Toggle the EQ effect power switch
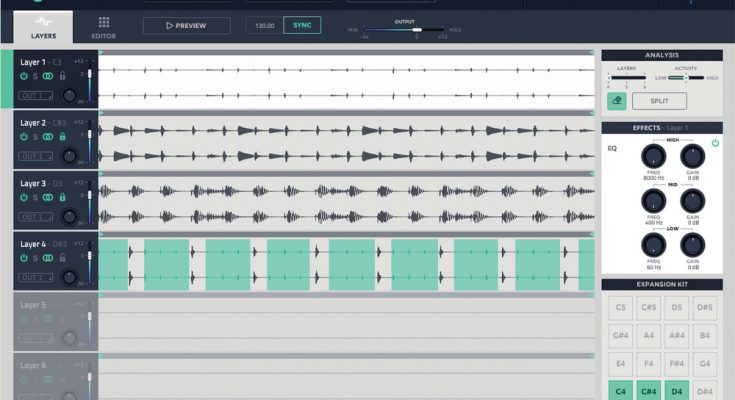Image resolution: width=735 pixels, height=400 pixels. pyautogui.click(x=715, y=144)
